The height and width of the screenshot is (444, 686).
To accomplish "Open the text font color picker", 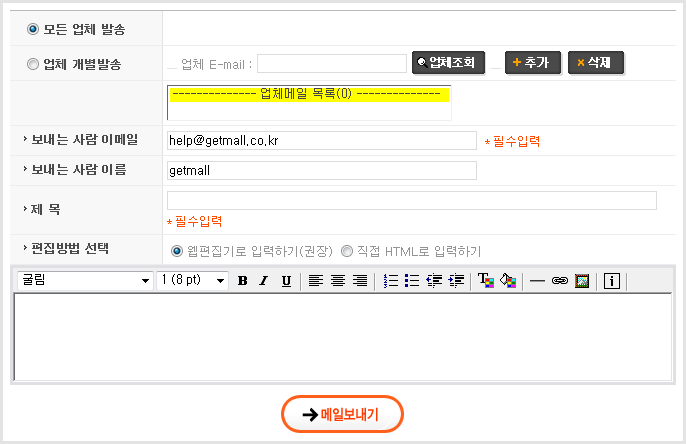I will click(x=486, y=281).
